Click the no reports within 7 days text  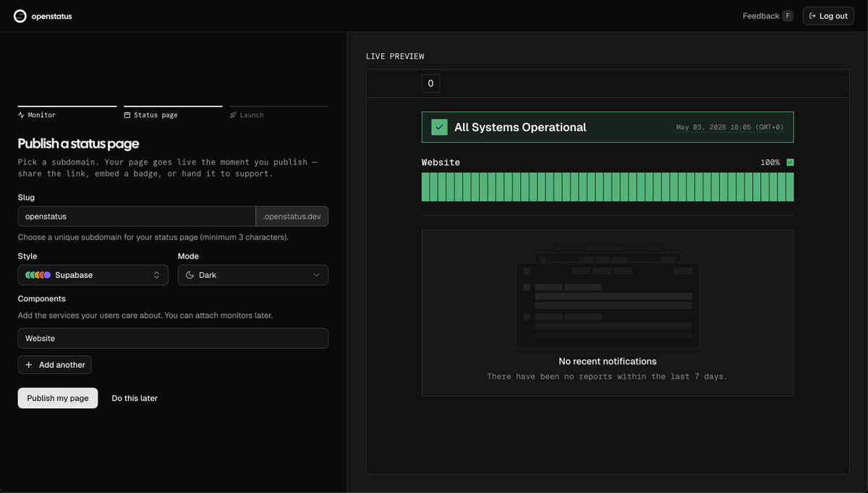(608, 376)
